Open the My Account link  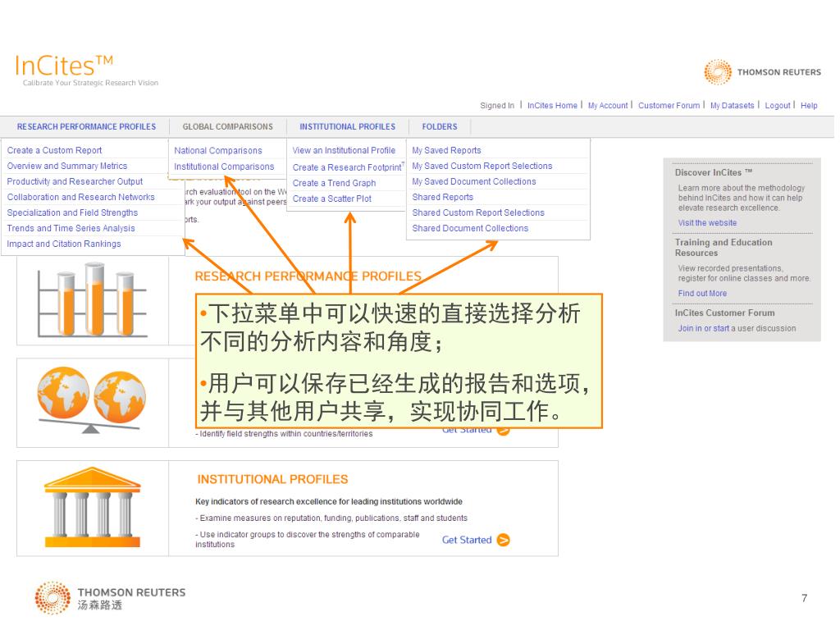click(x=608, y=106)
